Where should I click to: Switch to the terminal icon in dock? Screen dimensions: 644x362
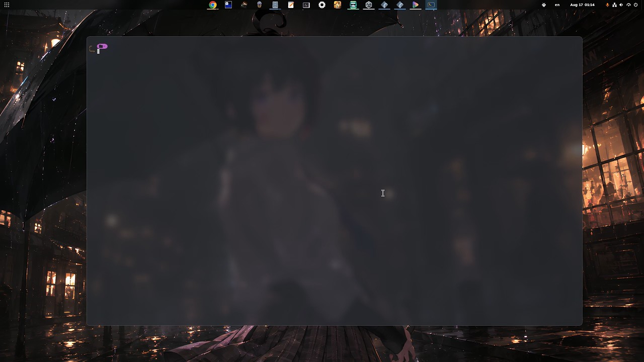tap(431, 5)
